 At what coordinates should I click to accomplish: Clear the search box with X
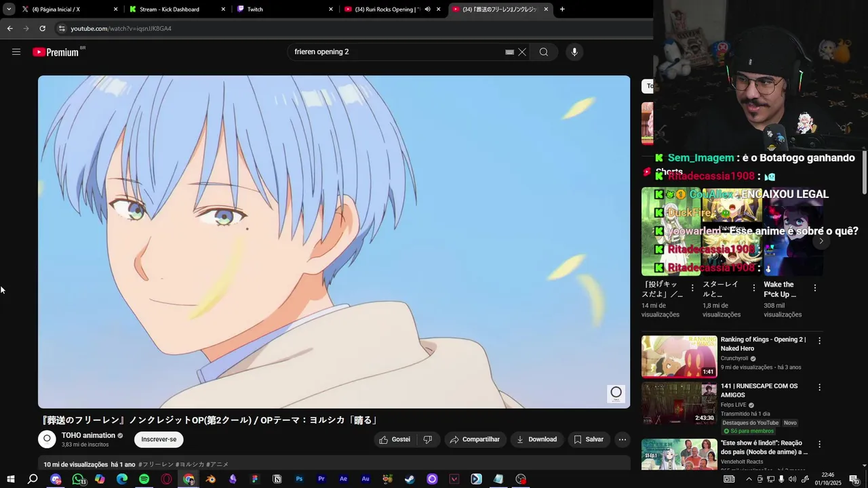[x=522, y=52]
